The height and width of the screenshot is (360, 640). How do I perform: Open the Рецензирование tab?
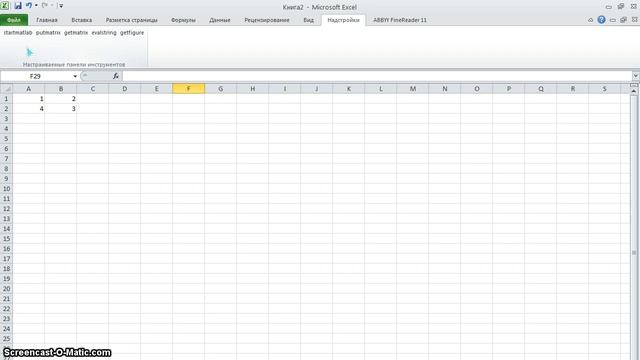point(267,20)
